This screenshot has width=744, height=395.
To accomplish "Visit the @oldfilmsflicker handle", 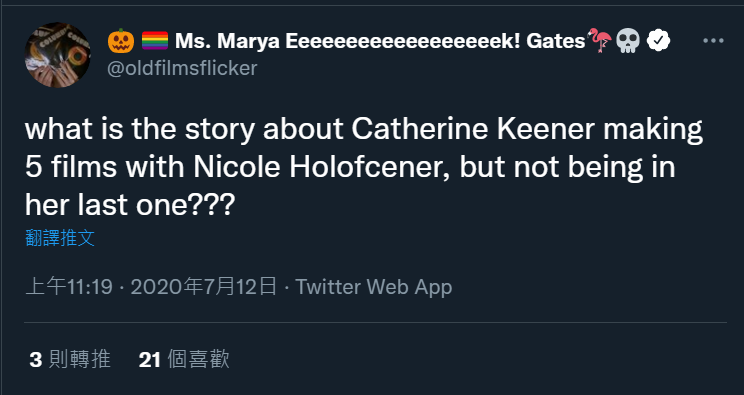I will [182, 68].
